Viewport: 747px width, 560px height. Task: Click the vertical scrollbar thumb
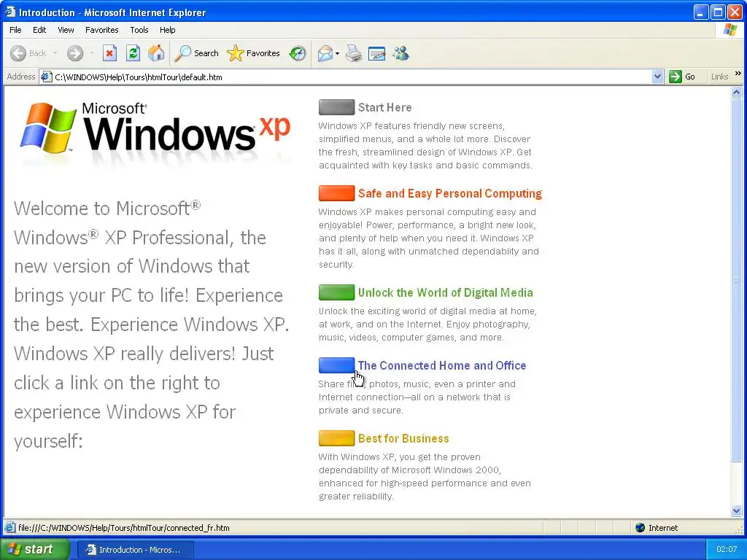737,280
